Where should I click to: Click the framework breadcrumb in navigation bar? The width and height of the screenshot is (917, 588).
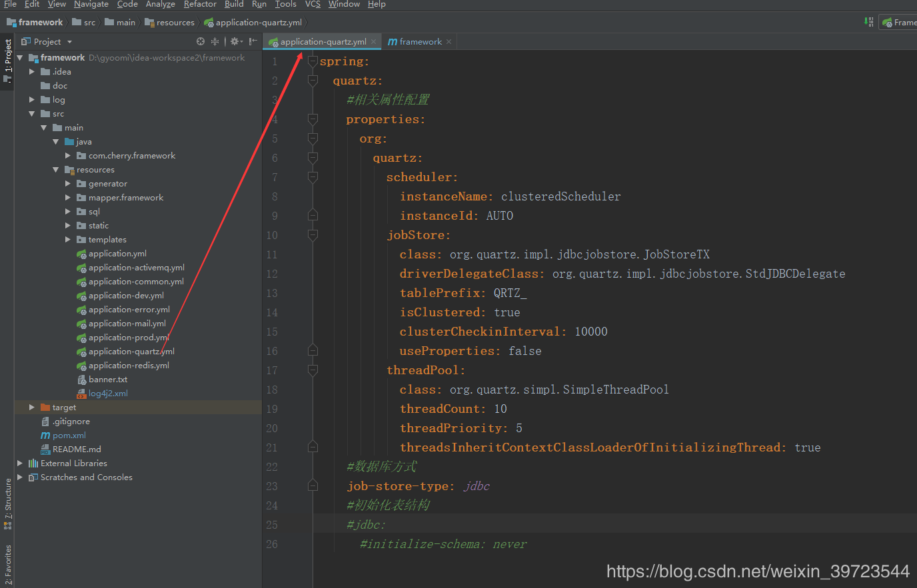(35, 22)
